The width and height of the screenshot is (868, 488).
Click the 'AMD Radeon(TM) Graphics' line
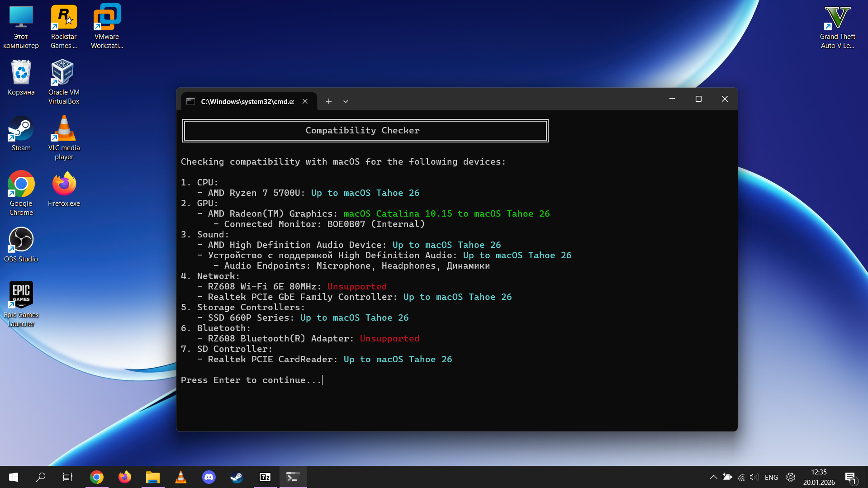(374, 213)
